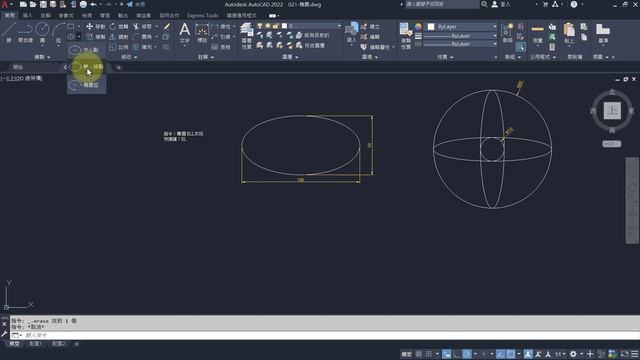The height and width of the screenshot is (360, 640).
Task: Open the Insert ribbon tab
Action: (x=27, y=16)
